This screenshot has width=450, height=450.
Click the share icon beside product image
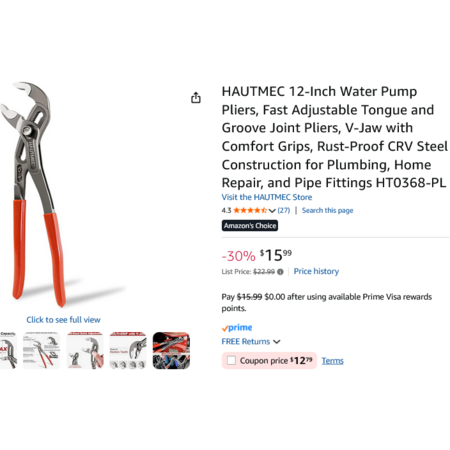196,98
